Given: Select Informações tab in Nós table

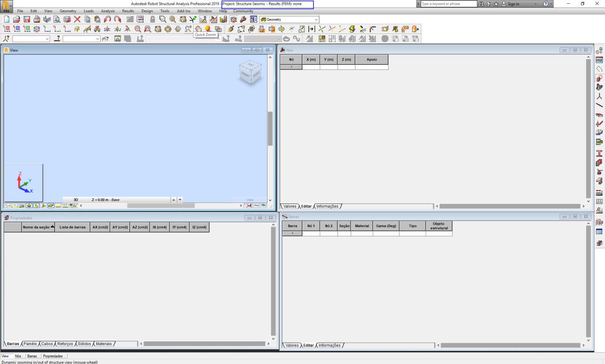Looking at the screenshot, I should tap(328, 206).
